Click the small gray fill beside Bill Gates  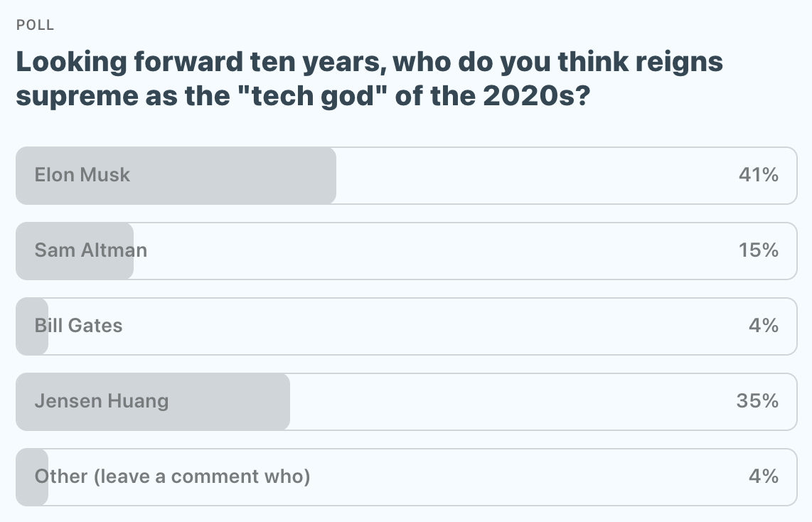pos(26,326)
